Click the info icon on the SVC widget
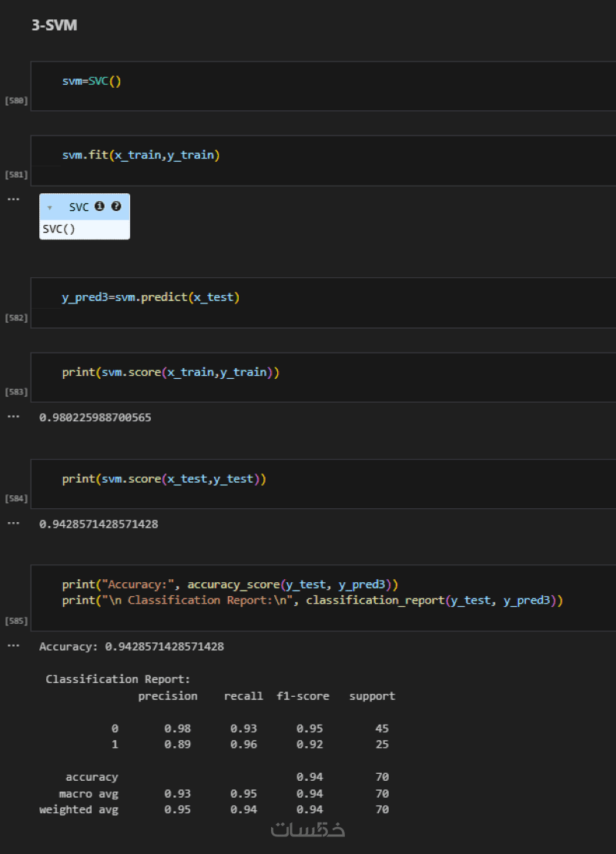The width and height of the screenshot is (616, 854). coord(99,206)
